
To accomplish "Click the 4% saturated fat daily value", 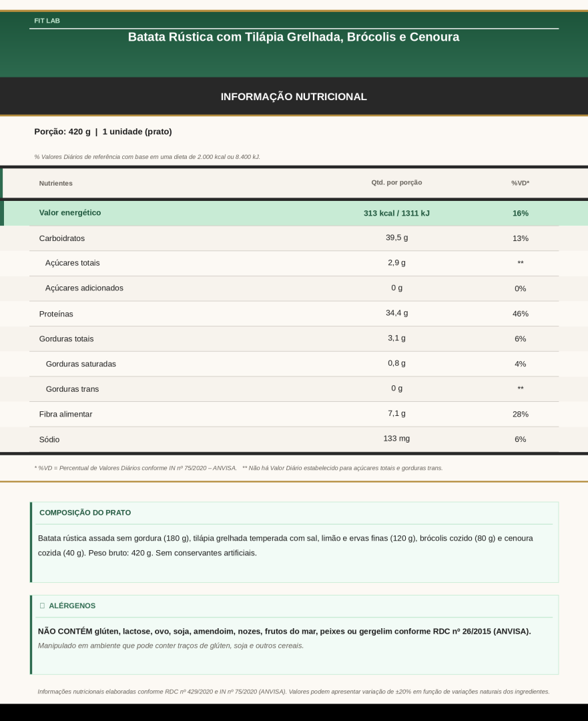I will [520, 364].
